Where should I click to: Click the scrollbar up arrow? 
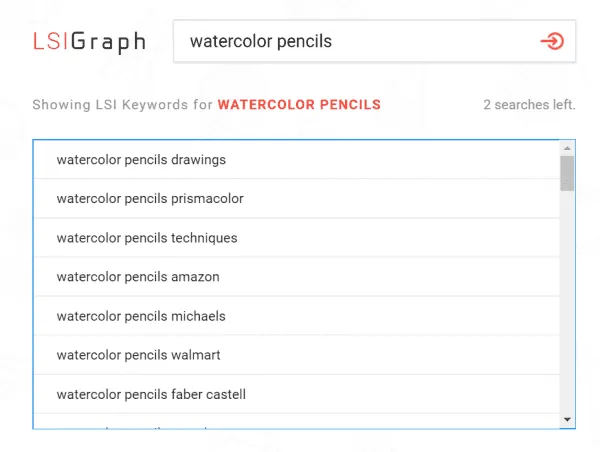coord(567,148)
